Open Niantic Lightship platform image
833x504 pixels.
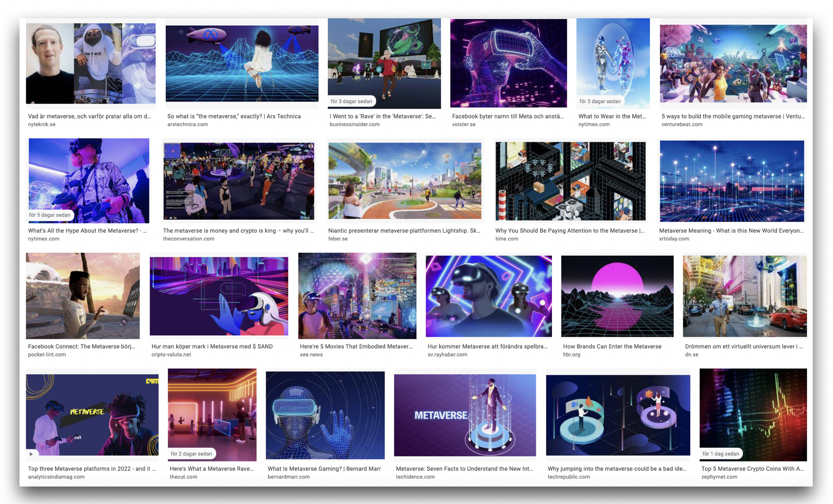coord(404,181)
